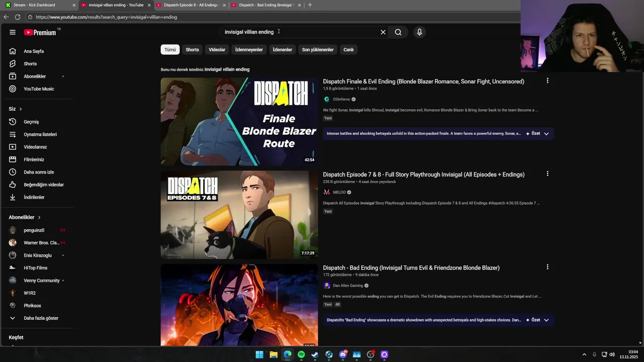644x362 pixels.
Task: Expand the Siz section
Action: [x=15, y=109]
